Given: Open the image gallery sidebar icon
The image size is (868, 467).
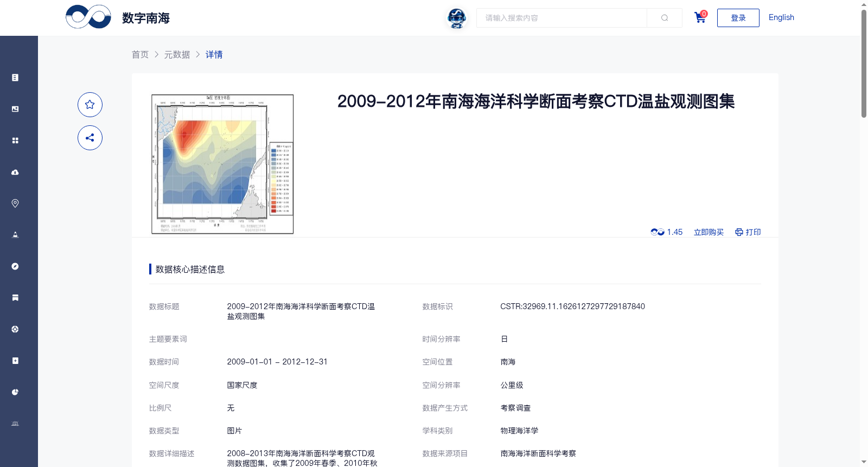Looking at the screenshot, I should click(15, 109).
